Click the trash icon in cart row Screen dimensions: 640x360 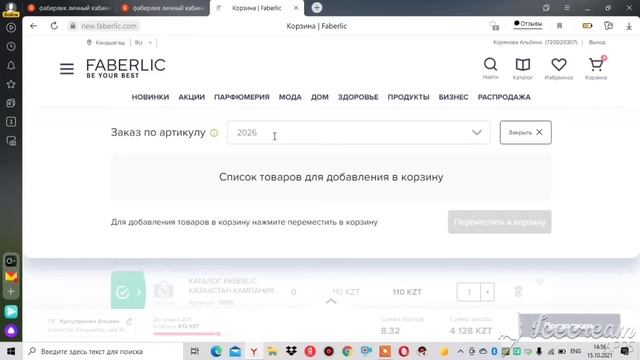pos(518,291)
